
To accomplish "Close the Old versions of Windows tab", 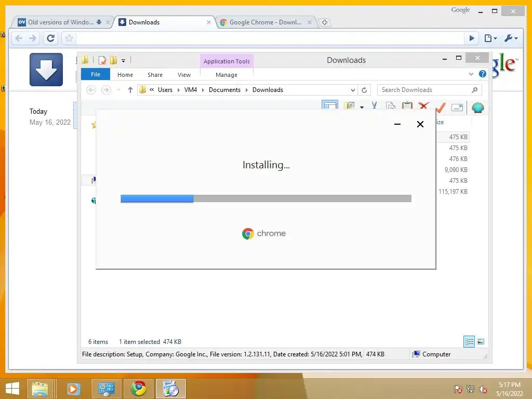I will pyautogui.click(x=108, y=22).
